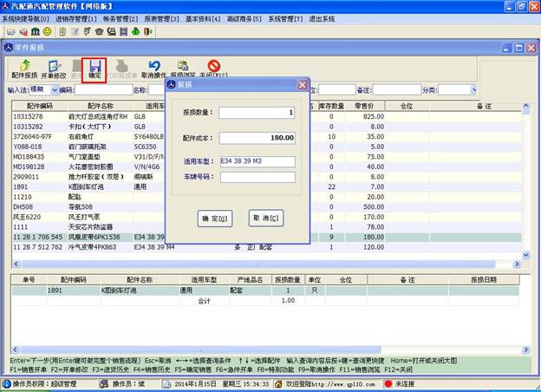541x392 pixels.
Task: Click the 报损数量 input field
Action: pos(257,113)
